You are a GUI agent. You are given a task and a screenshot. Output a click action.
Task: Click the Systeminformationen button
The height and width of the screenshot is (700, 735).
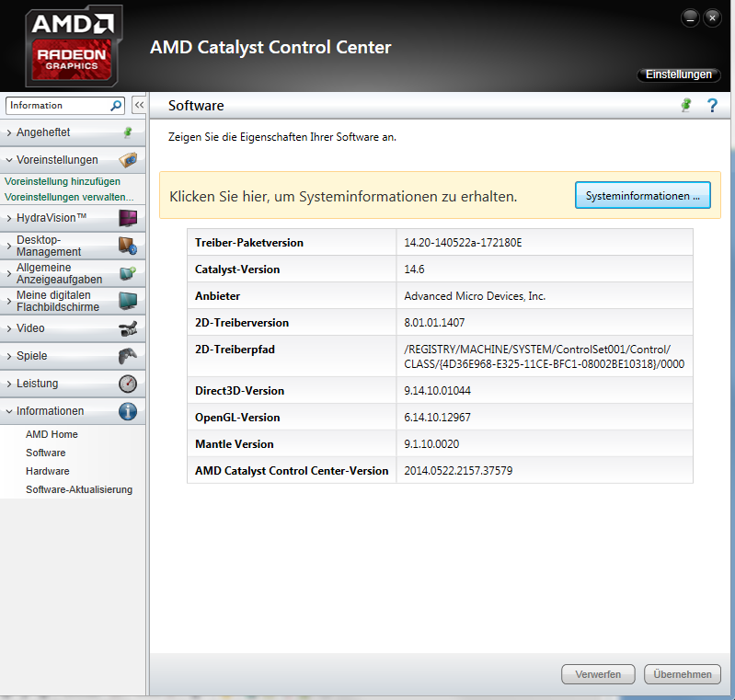(x=643, y=196)
